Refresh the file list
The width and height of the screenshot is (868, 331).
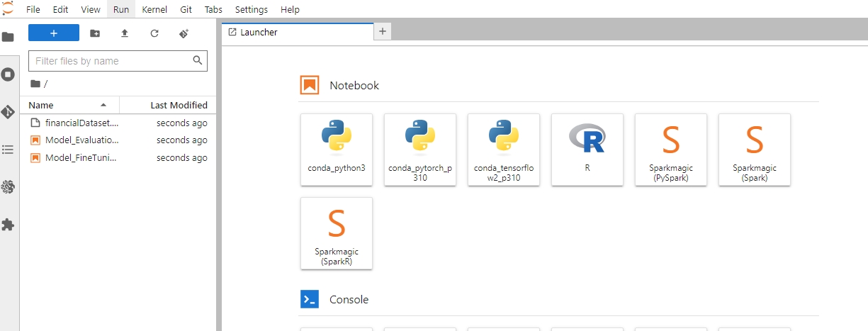[x=154, y=33]
